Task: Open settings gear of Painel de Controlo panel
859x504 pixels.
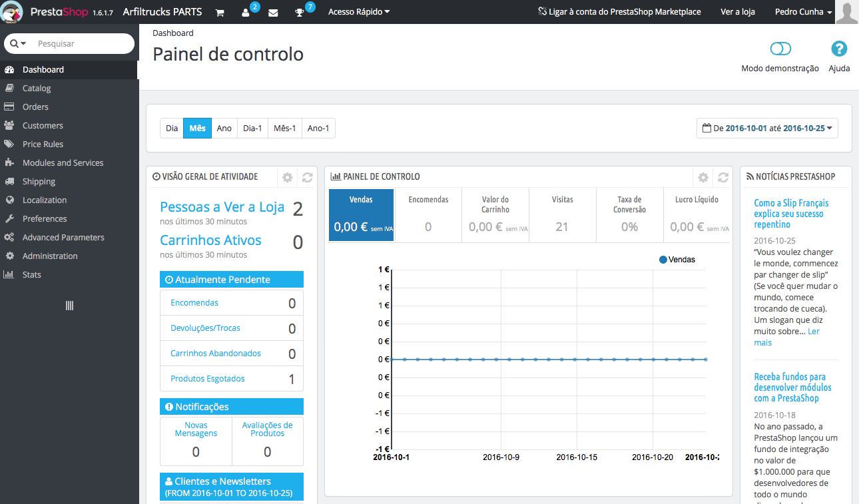Action: (703, 177)
